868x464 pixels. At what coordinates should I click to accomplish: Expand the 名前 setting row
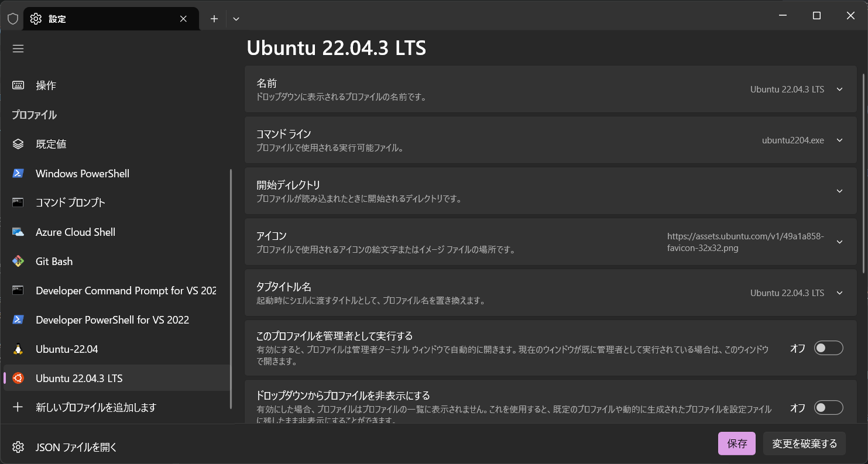[x=550, y=89]
